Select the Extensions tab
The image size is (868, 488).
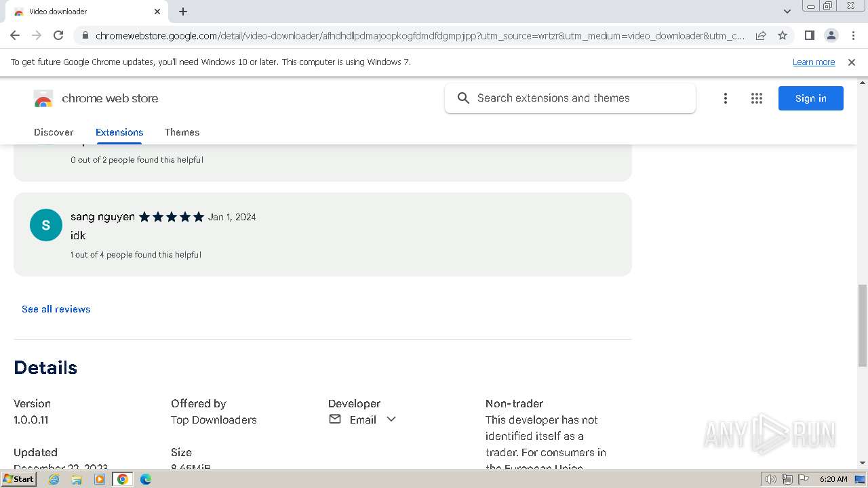coord(119,132)
